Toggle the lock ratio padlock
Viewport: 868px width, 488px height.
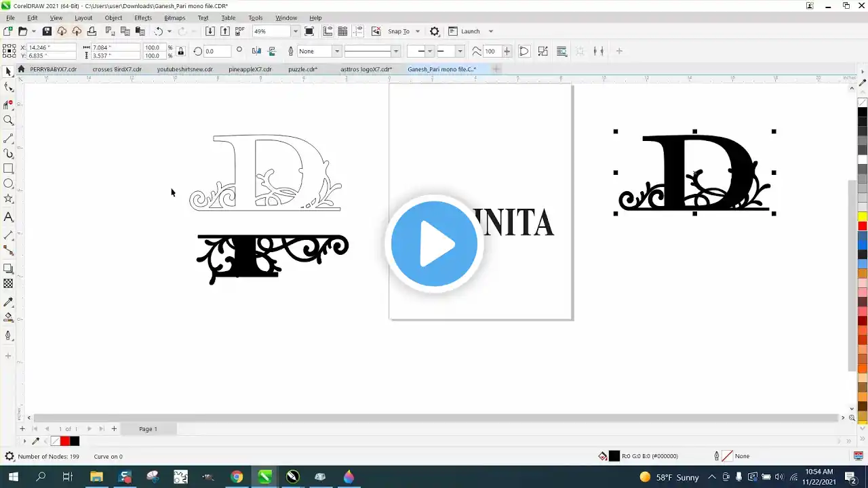(x=180, y=51)
